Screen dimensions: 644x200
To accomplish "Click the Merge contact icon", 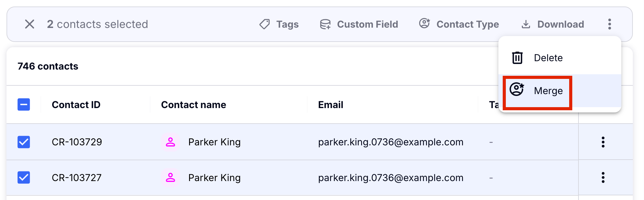I will pyautogui.click(x=517, y=90).
